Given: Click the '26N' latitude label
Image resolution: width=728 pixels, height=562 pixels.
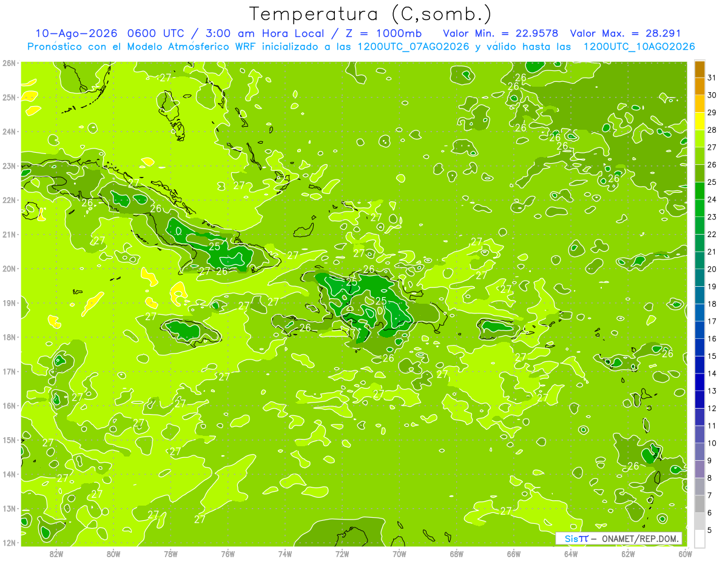Looking at the screenshot, I should point(9,63).
